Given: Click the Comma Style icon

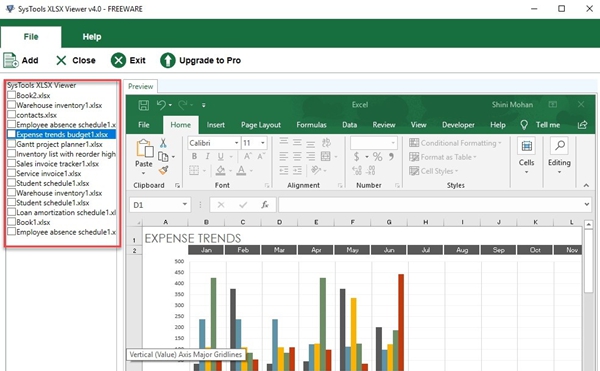Looking at the screenshot, I should [391, 156].
